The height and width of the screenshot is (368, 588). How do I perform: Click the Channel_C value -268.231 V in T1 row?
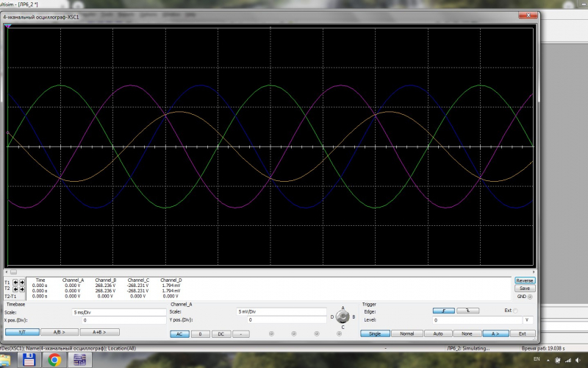tap(137, 286)
